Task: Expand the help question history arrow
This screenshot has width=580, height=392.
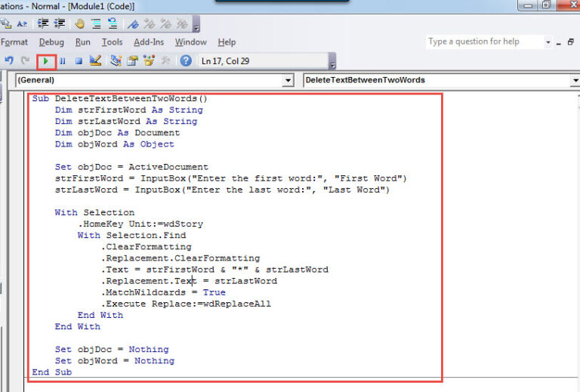Action: (x=548, y=42)
